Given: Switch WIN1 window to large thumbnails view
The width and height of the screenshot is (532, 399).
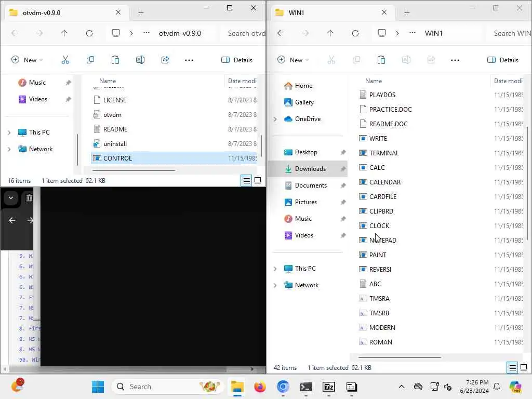Looking at the screenshot, I should [x=524, y=367].
